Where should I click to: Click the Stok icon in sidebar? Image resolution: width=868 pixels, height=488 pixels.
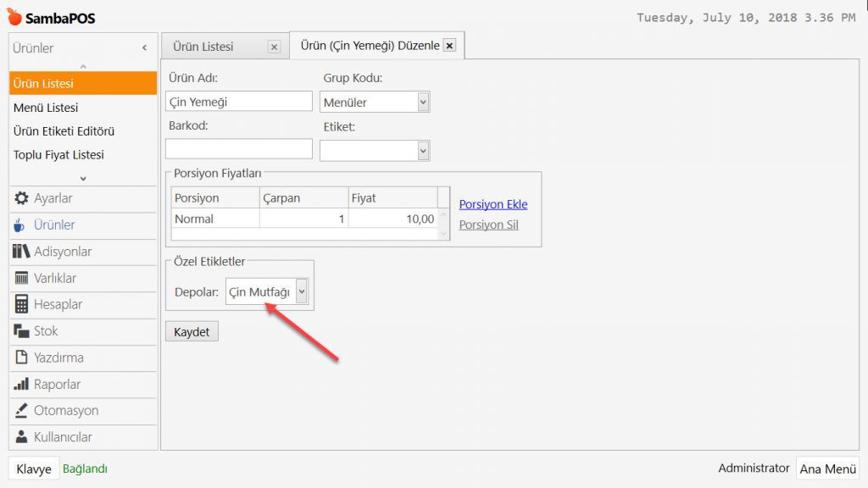point(22,331)
